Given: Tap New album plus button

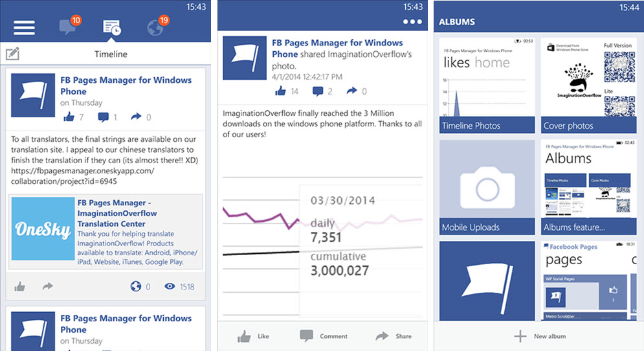Looking at the screenshot, I should (x=540, y=336).
